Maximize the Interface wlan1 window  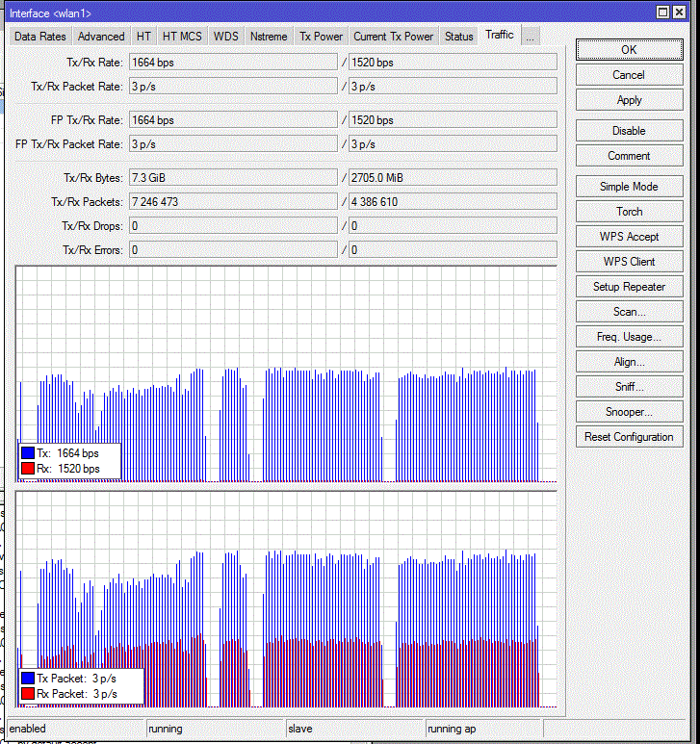tap(663, 13)
